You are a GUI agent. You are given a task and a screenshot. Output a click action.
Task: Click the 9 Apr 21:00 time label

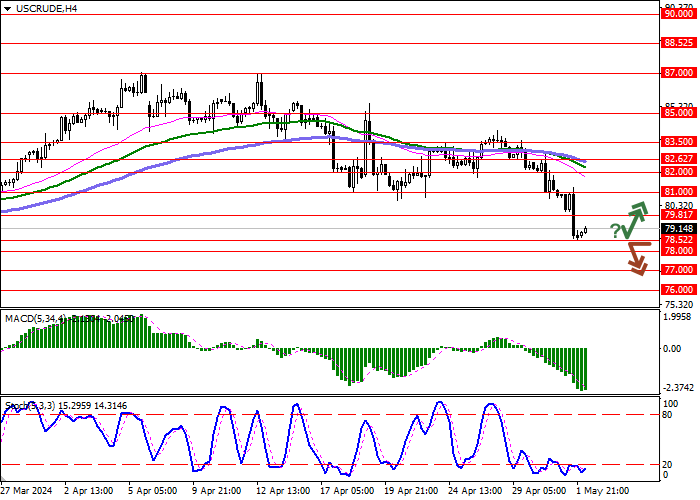coord(217,491)
